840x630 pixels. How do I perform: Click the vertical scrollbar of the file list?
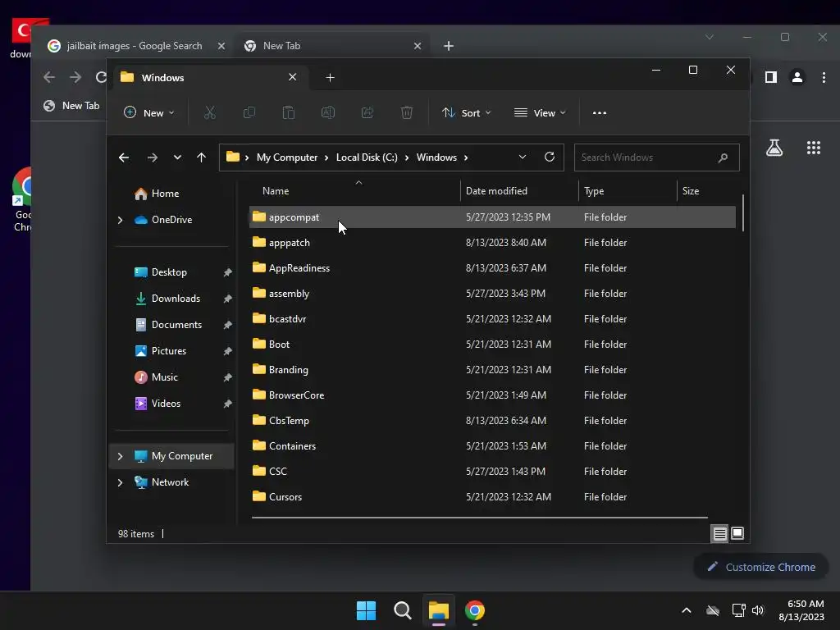(x=743, y=213)
